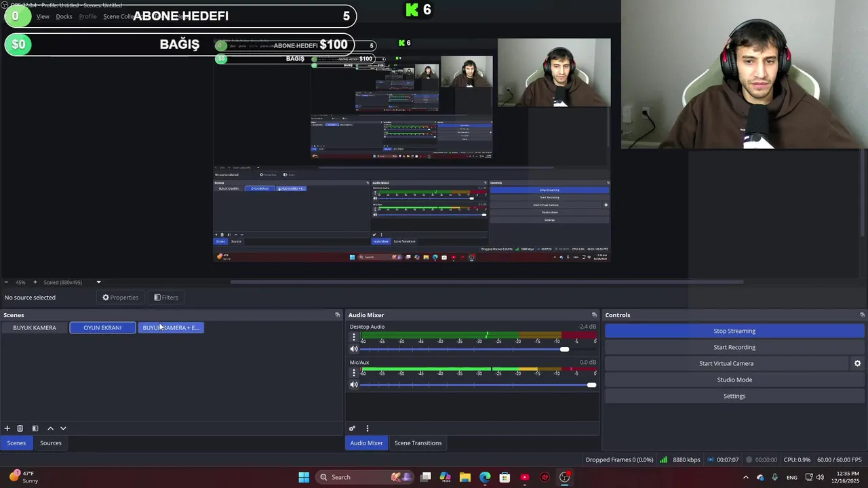
Task: Zoom in preview with plus icon
Action: click(35, 282)
